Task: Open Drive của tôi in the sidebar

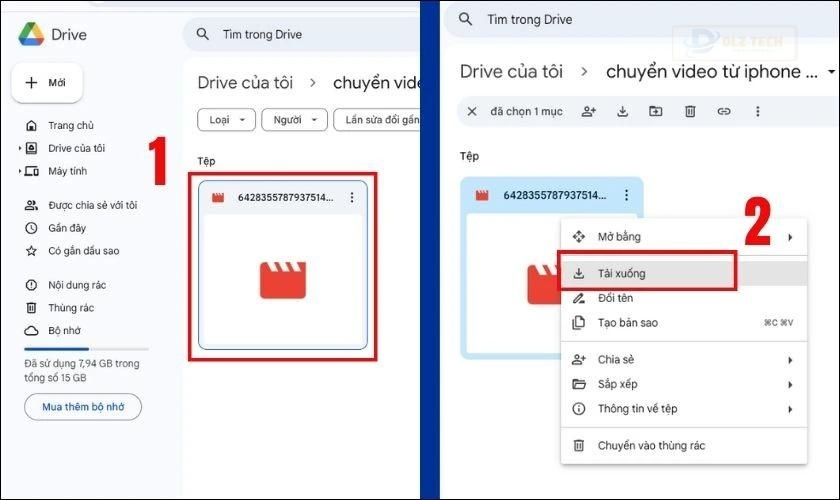Action: [77, 148]
